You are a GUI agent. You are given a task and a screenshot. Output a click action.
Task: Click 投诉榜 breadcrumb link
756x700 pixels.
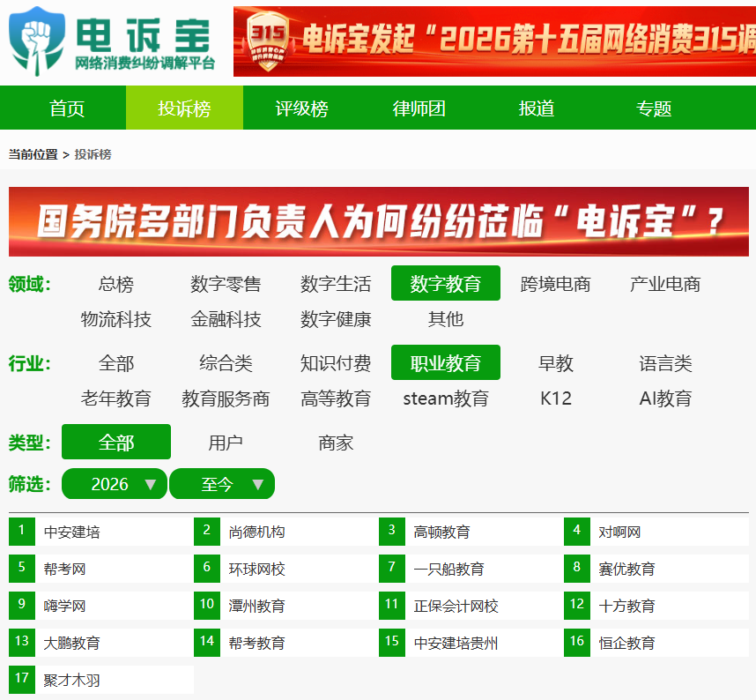point(93,154)
